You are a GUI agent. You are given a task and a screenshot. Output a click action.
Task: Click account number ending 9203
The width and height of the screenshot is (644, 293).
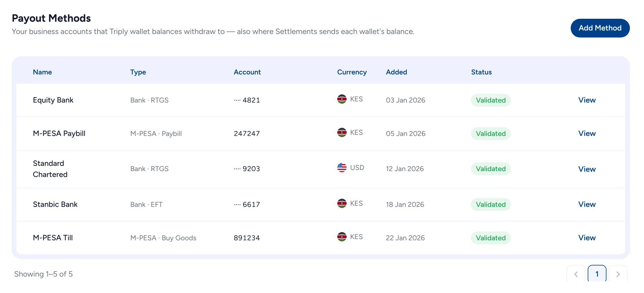click(x=247, y=169)
